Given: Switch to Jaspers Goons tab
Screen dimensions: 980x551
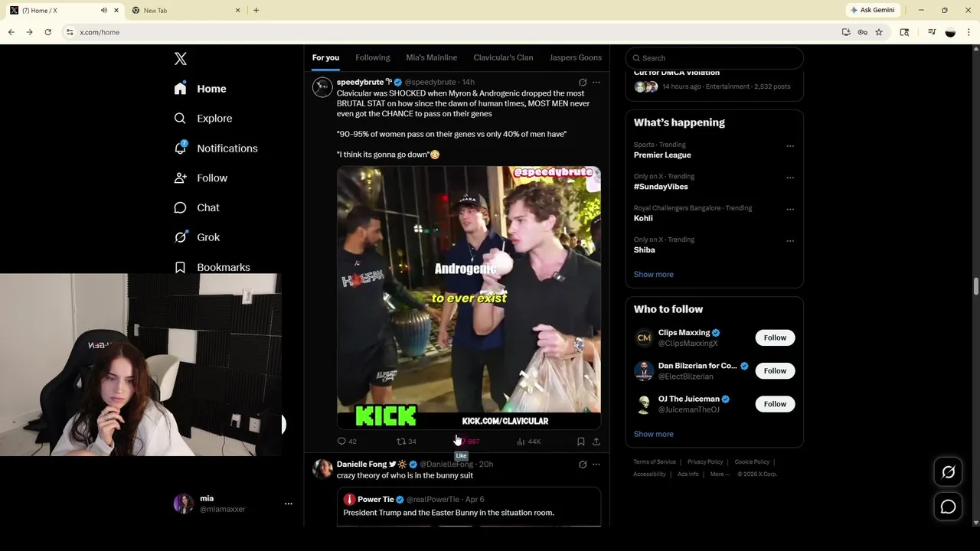Looking at the screenshot, I should pyautogui.click(x=576, y=57).
